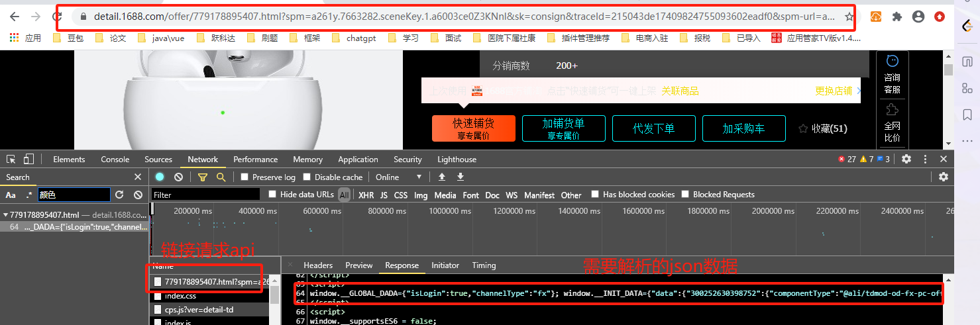
Task: Open the 关联商品 link
Action: 680,91
